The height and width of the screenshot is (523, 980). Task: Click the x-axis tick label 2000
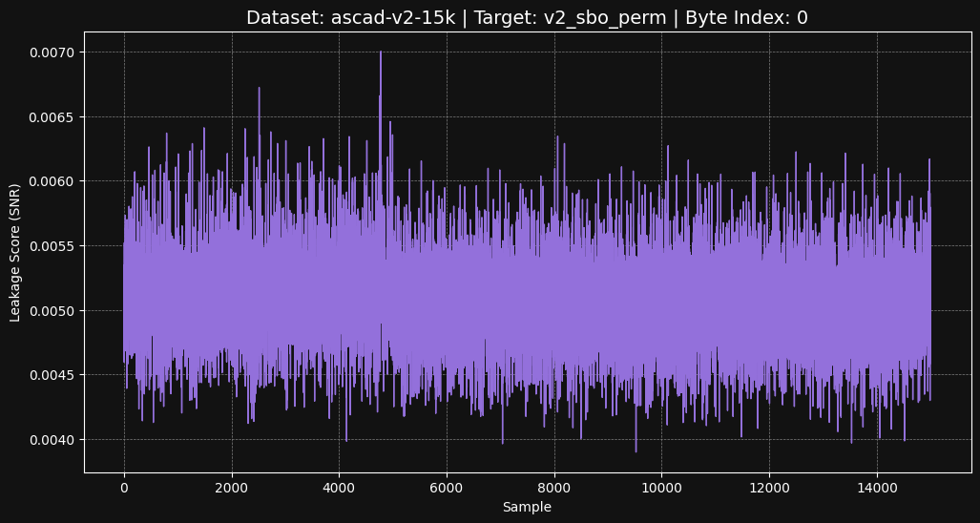pos(232,486)
